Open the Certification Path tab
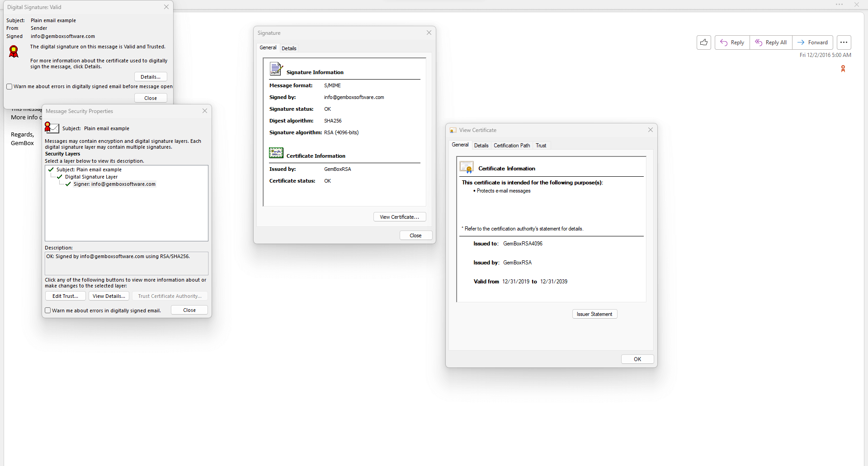The image size is (868, 466). (511, 146)
